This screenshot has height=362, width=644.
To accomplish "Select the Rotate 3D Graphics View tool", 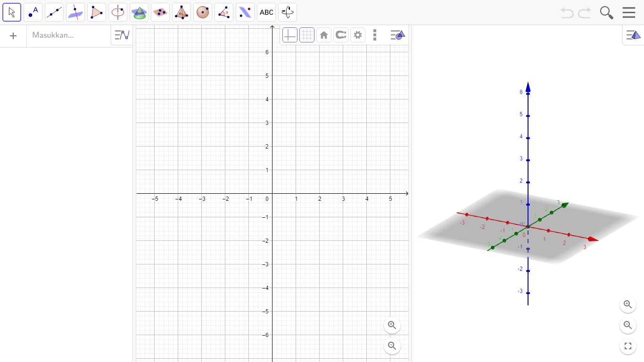I will tap(288, 12).
